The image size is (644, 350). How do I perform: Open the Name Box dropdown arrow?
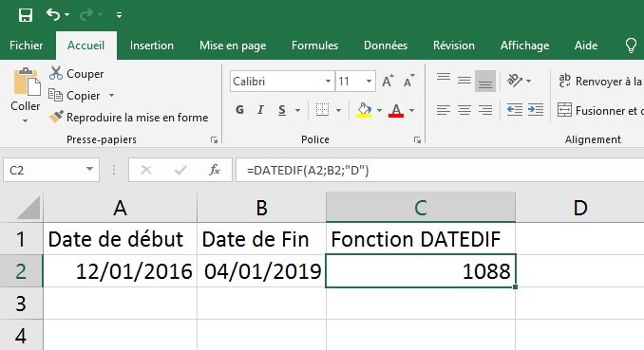(89, 170)
